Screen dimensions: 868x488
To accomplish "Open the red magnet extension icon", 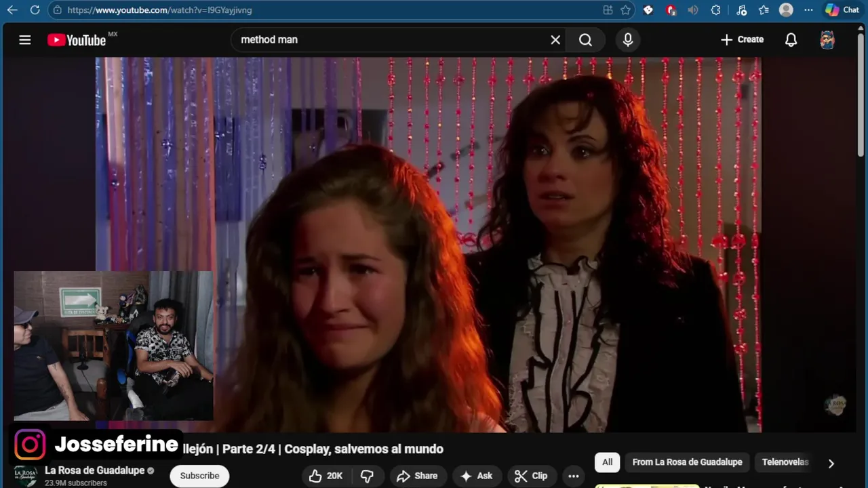I will 671,10.
